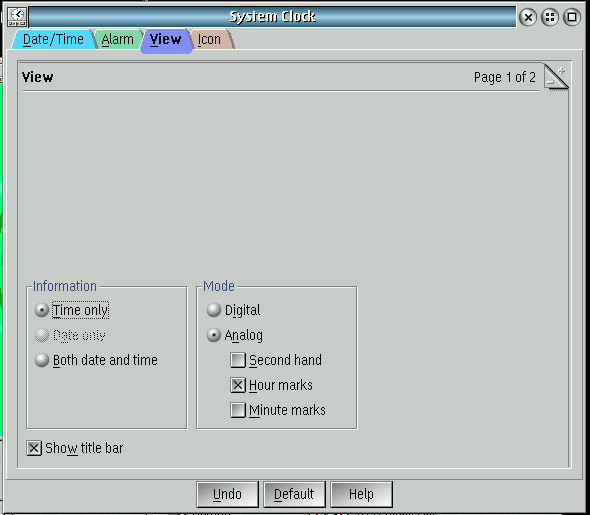
Task: Click the View tab
Action: click(x=166, y=40)
